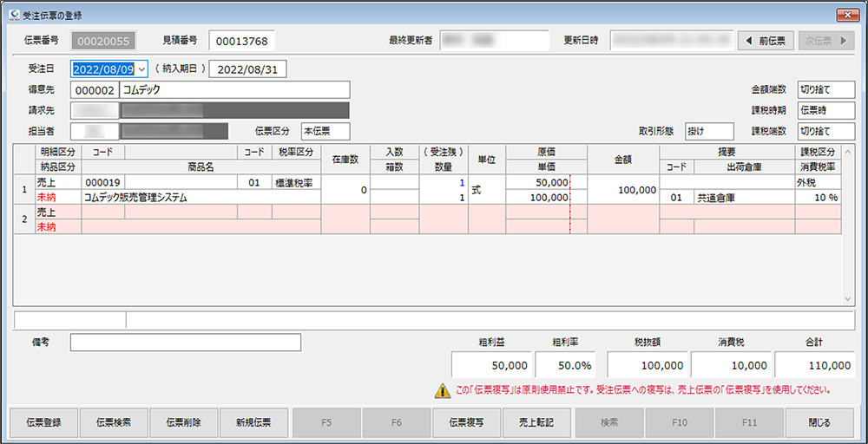Open 伝票検索 to search slips
The height and width of the screenshot is (444, 868).
point(114,423)
